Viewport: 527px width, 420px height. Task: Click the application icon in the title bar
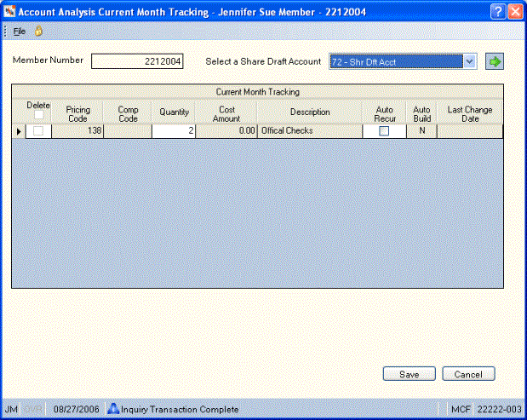tap(9, 12)
